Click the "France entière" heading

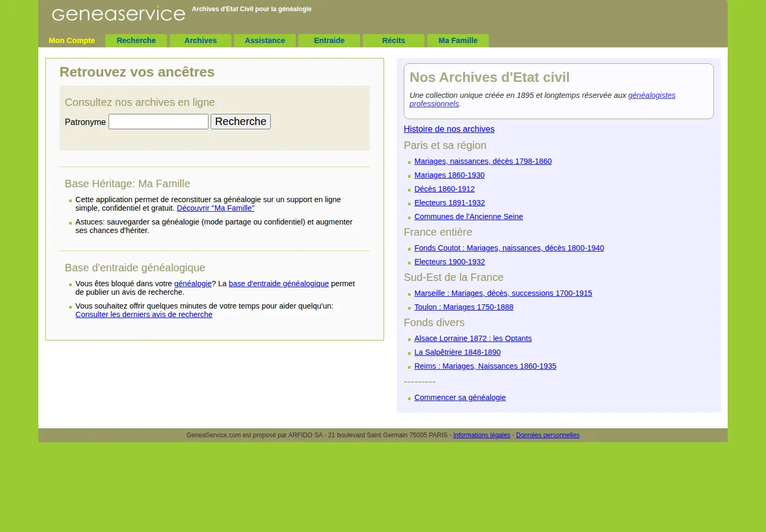coord(438,232)
